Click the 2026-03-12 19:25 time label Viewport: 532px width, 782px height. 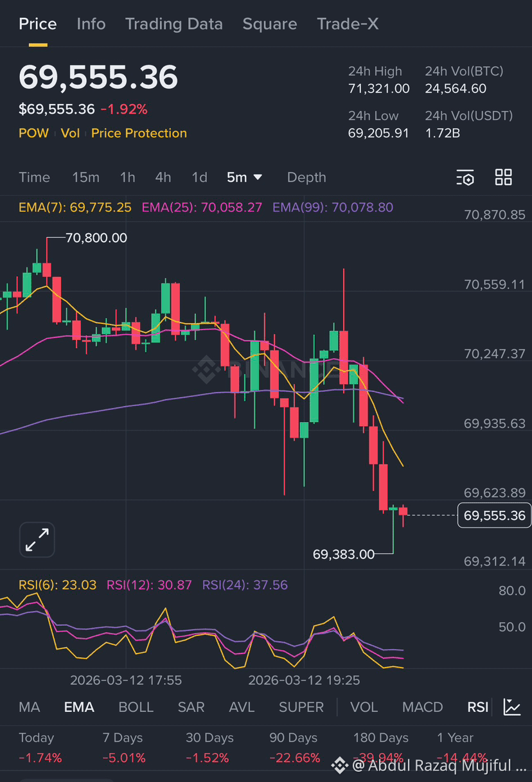coord(304,680)
